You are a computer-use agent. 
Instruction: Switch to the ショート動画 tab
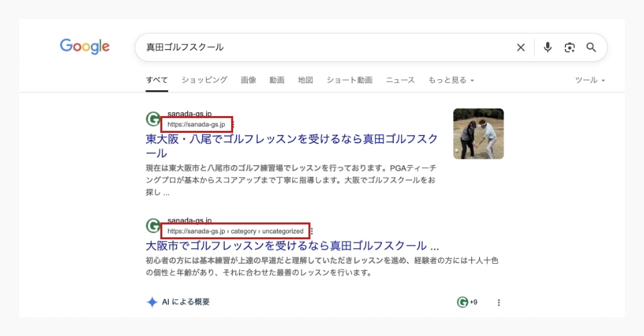pyautogui.click(x=350, y=80)
